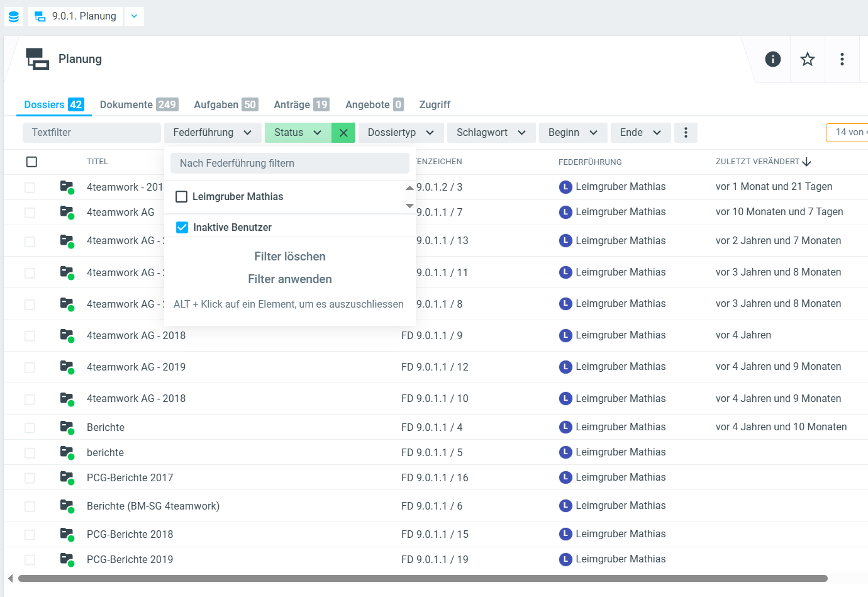Check the Leimgruber Mathias filter checkbox
Screen dimensions: 868x597
tap(182, 197)
